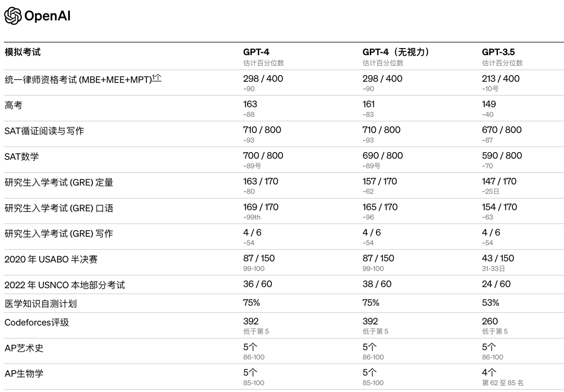
Task: Select the GPT-3.5 column header
Action: 497,53
